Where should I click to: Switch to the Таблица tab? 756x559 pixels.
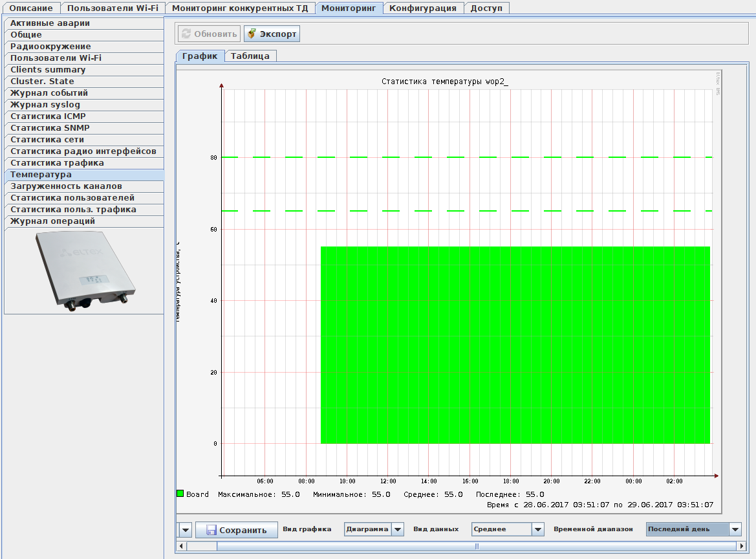click(x=250, y=56)
